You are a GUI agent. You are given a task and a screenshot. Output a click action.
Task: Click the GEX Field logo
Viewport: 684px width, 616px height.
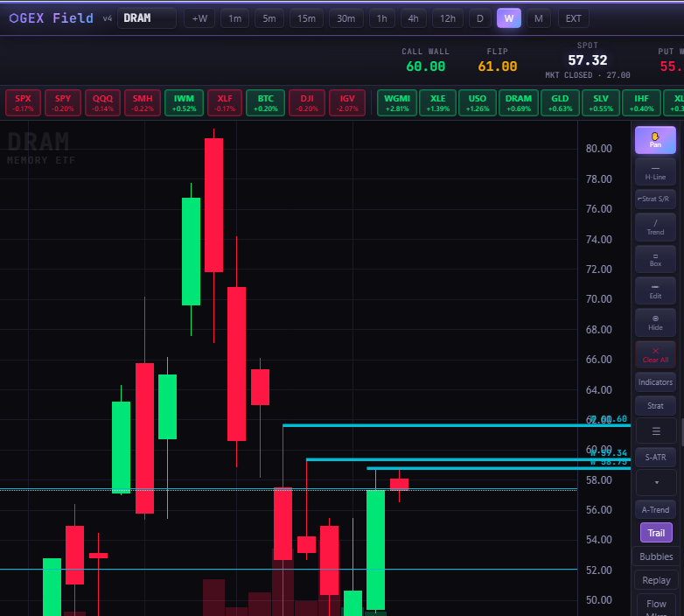coord(52,18)
